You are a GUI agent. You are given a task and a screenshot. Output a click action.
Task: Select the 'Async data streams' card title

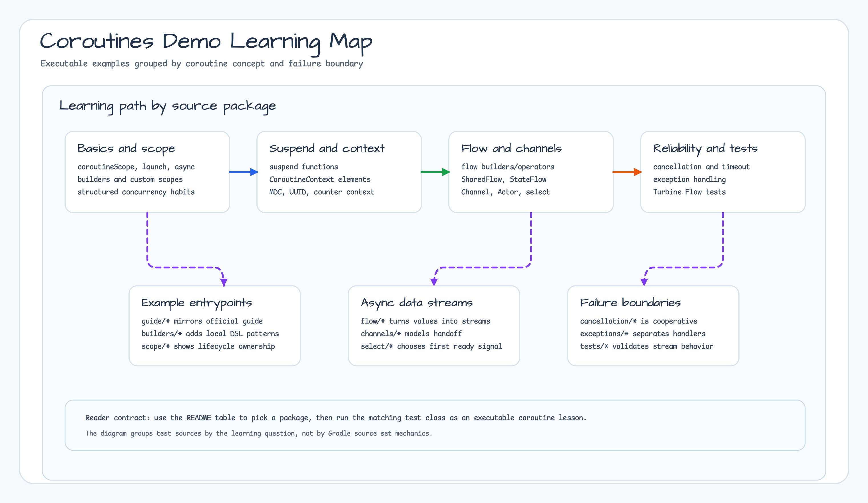tap(417, 303)
